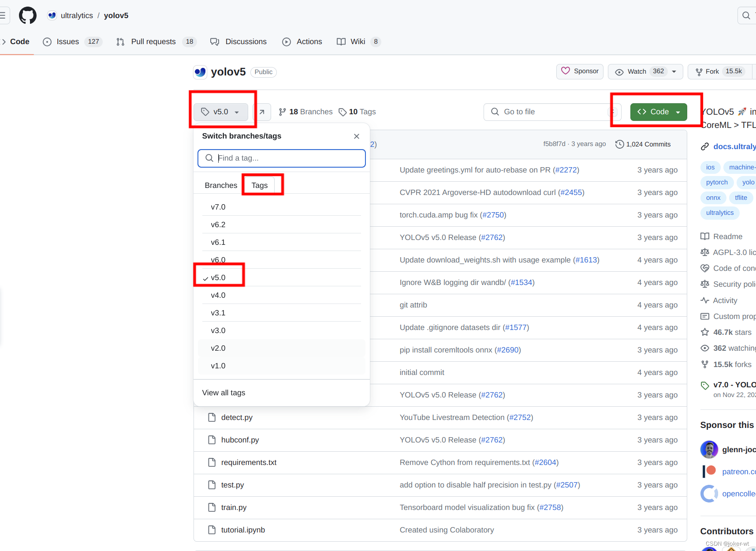This screenshot has height=551, width=756.
Task: Click glenn-jocher sponsor avatar
Action: point(709,450)
